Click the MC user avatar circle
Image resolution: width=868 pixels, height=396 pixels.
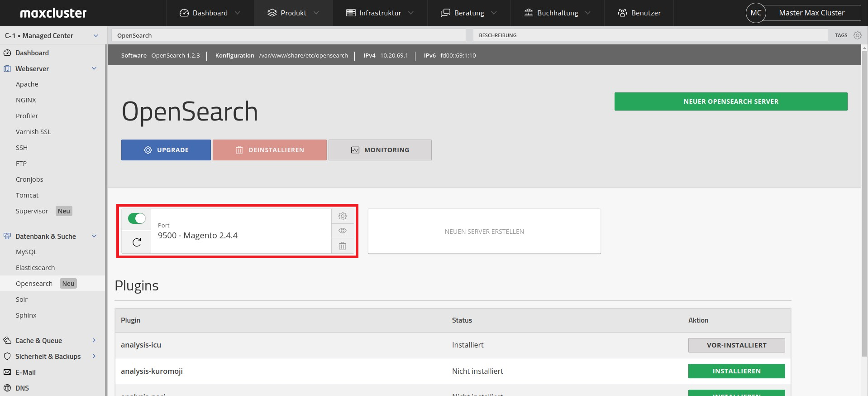pyautogui.click(x=756, y=13)
